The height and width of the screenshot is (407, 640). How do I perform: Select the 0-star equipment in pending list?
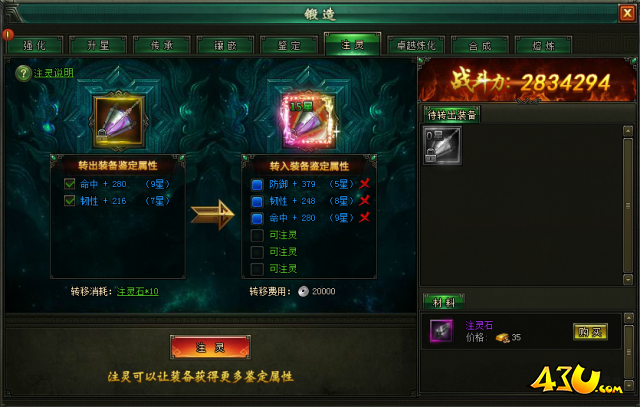[x=442, y=145]
